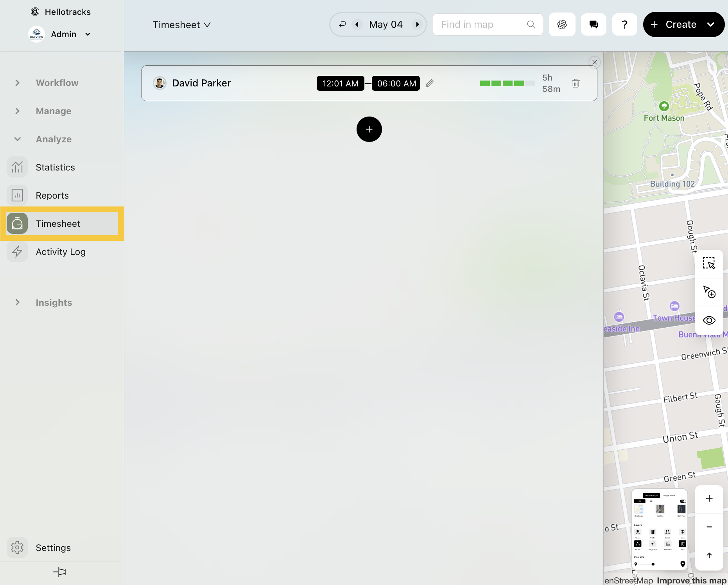
Task: Zoom out on the map
Action: 709,527
